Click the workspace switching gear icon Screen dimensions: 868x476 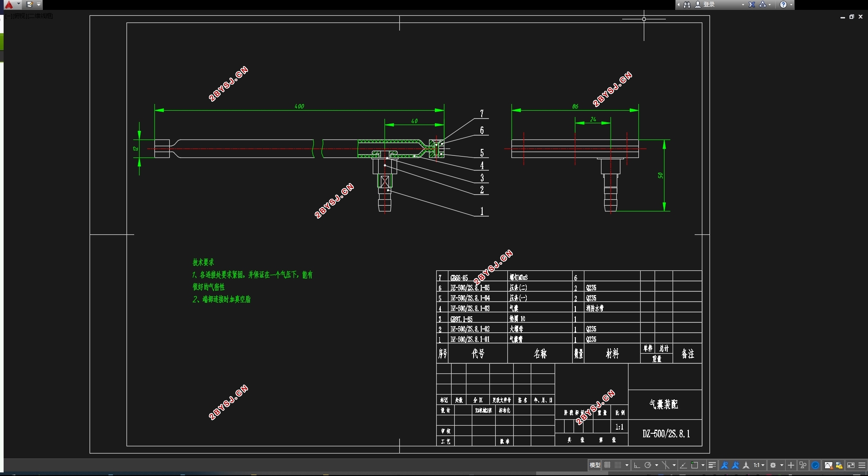tap(773, 465)
